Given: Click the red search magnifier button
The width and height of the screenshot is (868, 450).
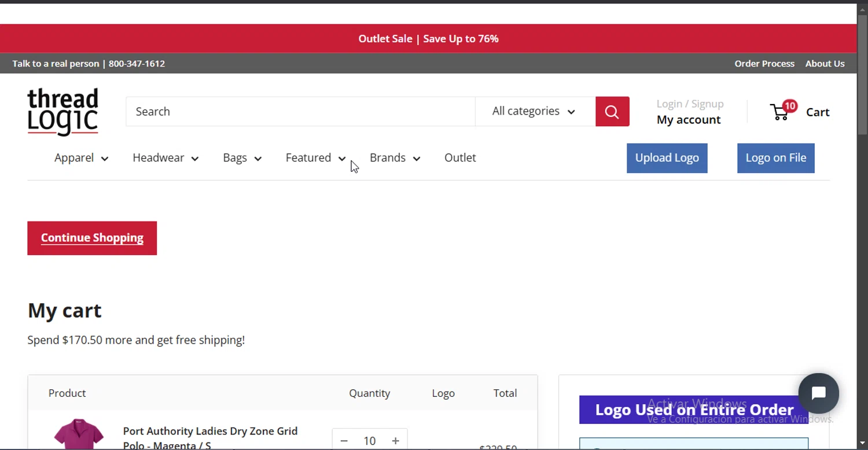Looking at the screenshot, I should coord(612,111).
